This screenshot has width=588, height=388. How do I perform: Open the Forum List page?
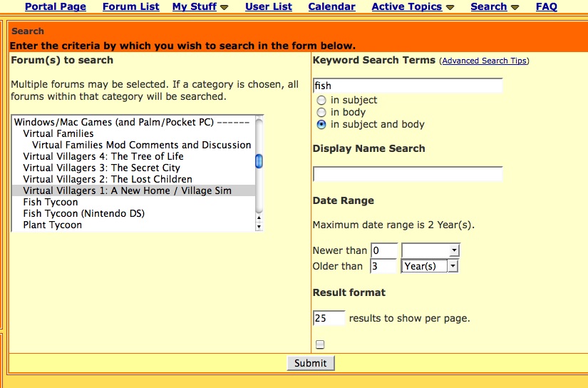[130, 6]
